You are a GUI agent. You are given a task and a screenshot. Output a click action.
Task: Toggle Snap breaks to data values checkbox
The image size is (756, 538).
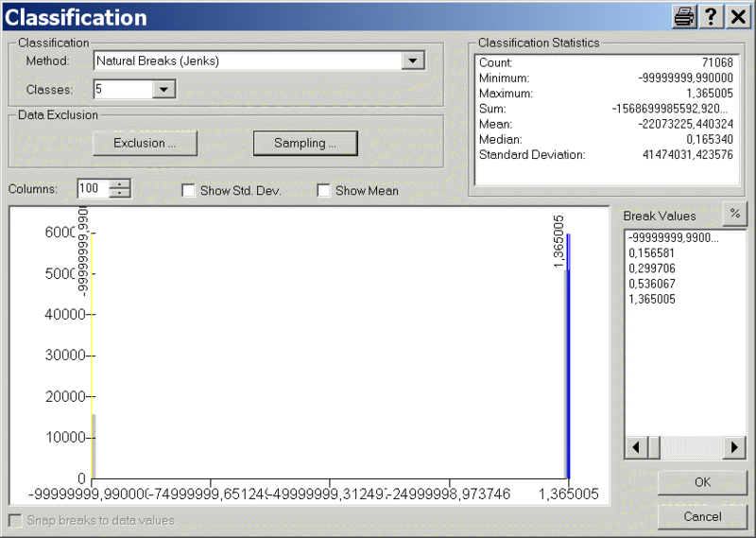(x=15, y=521)
